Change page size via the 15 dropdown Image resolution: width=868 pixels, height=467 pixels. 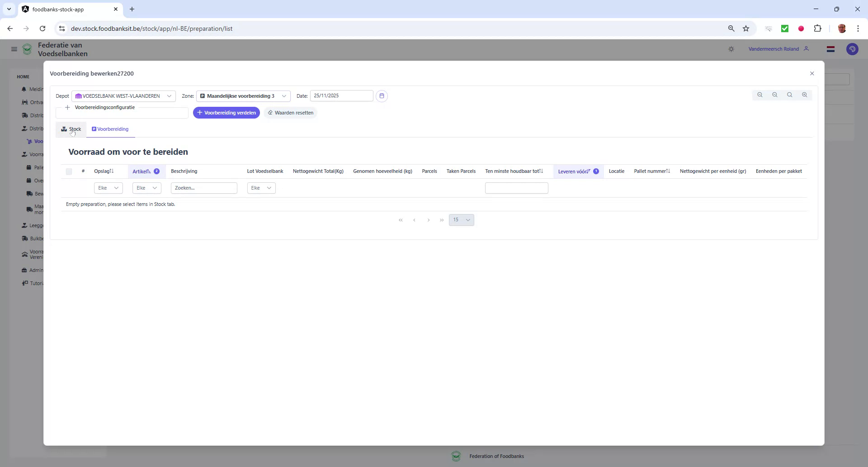[461, 220]
